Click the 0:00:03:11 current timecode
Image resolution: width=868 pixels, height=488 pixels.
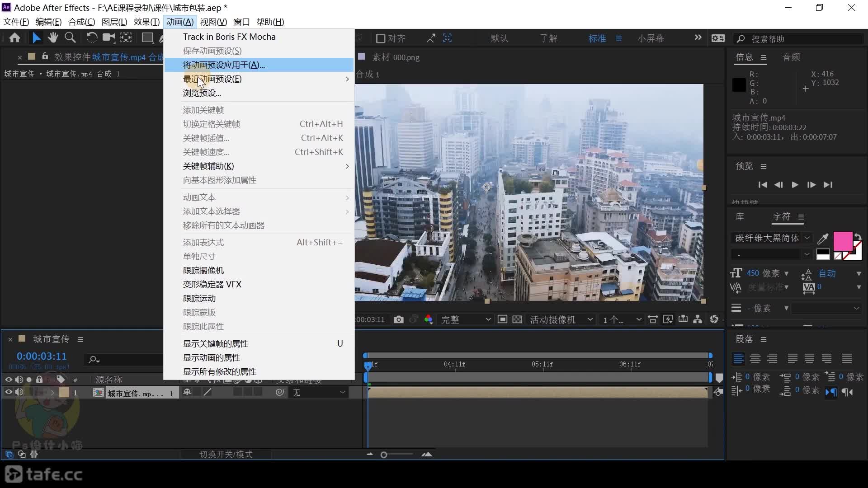coord(42,356)
